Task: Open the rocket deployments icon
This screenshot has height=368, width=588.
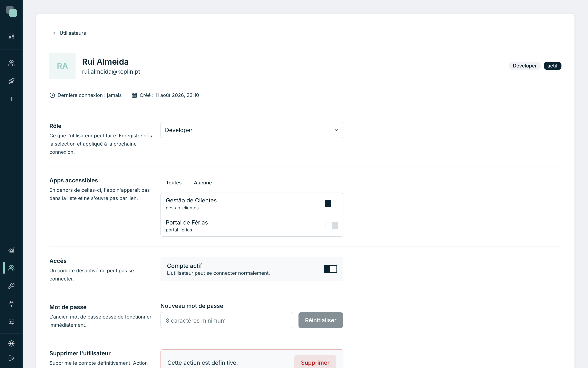Action: pos(11,81)
